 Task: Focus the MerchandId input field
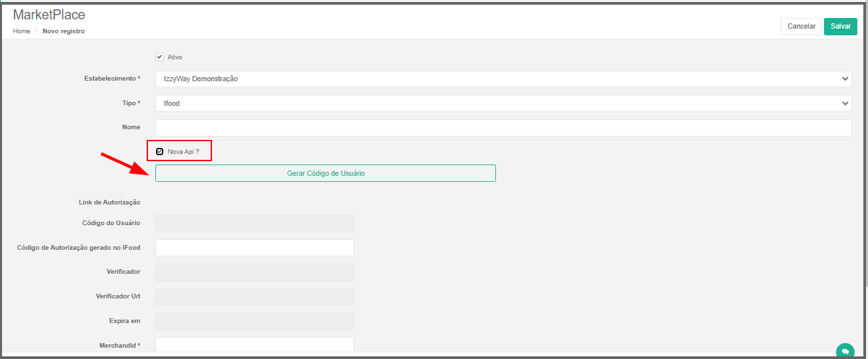(x=255, y=345)
